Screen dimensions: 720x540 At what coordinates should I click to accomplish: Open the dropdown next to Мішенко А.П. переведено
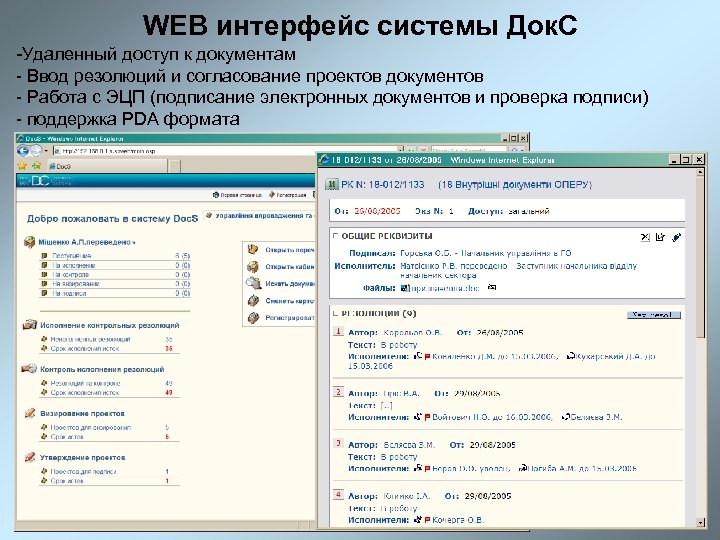pos(134,243)
